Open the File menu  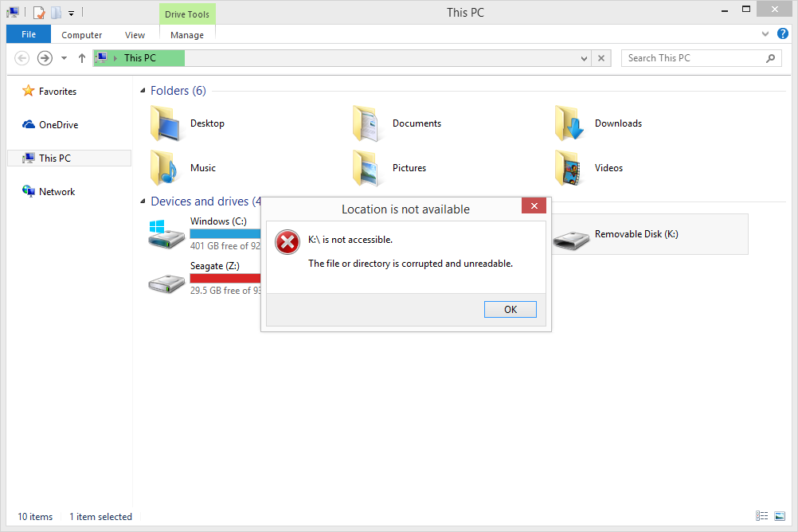pos(29,34)
